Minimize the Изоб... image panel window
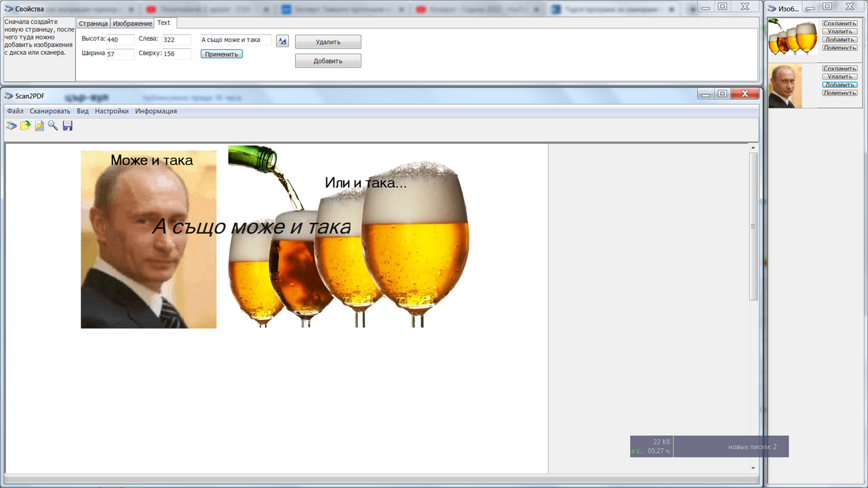The height and width of the screenshot is (488, 868). pyautogui.click(x=812, y=7)
